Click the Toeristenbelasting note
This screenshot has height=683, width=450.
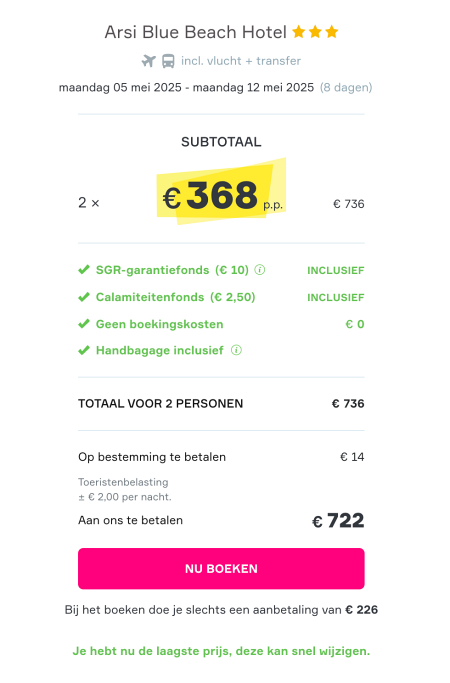pyautogui.click(x=125, y=490)
